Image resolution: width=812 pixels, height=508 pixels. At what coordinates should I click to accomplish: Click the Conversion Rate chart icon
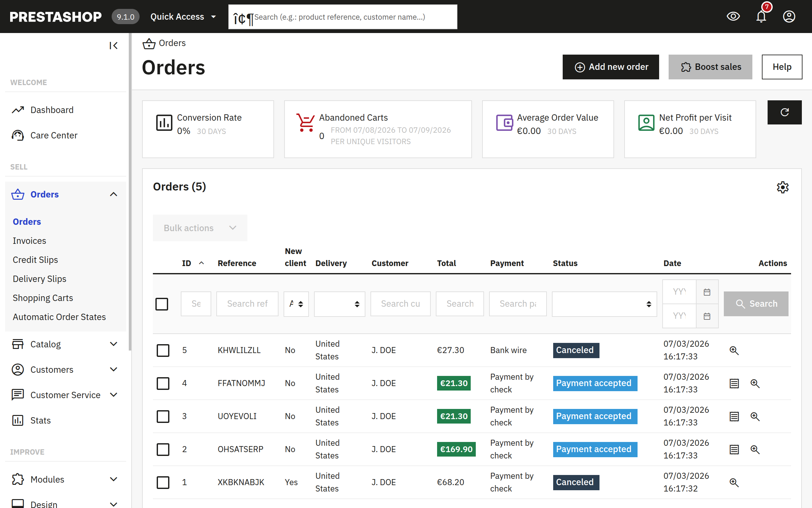pos(164,123)
